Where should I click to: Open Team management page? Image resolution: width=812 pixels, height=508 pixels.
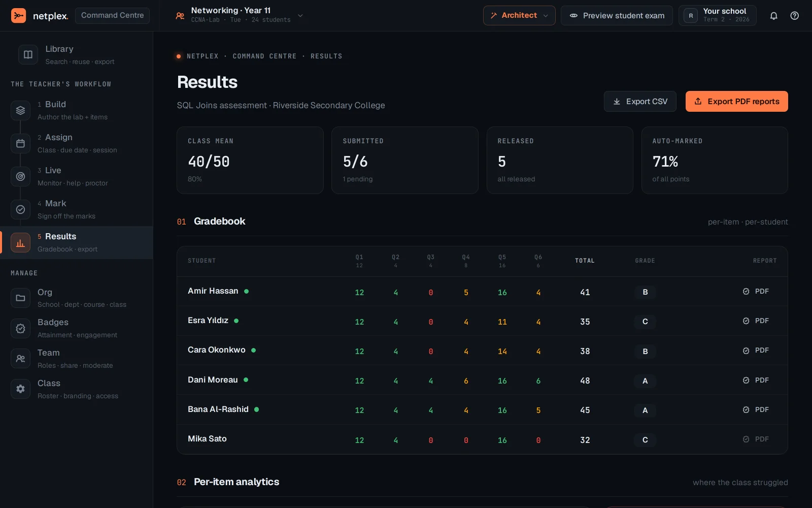point(76,359)
